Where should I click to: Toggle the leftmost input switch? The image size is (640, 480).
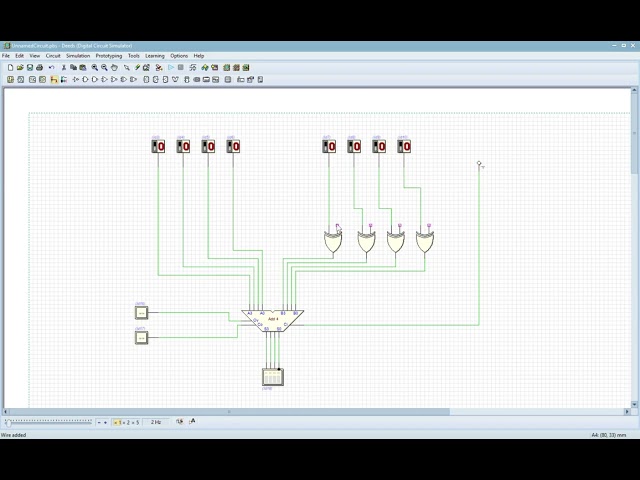pyautogui.click(x=158, y=146)
